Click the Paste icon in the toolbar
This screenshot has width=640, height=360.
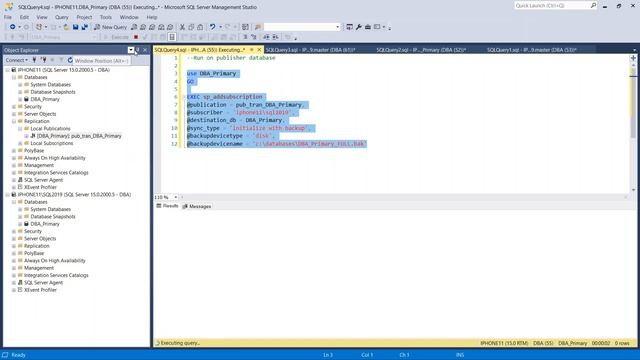point(200,27)
